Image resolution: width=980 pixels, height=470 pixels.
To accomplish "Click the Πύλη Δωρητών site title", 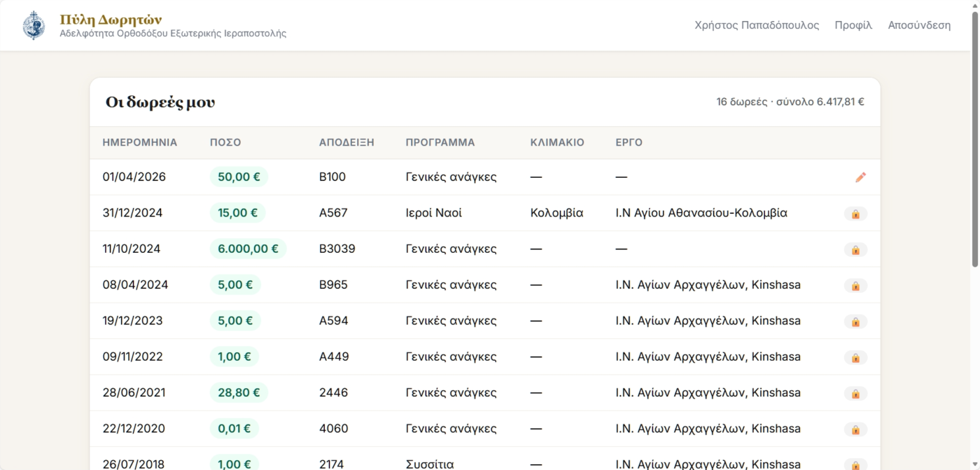I will pyautogui.click(x=111, y=19).
